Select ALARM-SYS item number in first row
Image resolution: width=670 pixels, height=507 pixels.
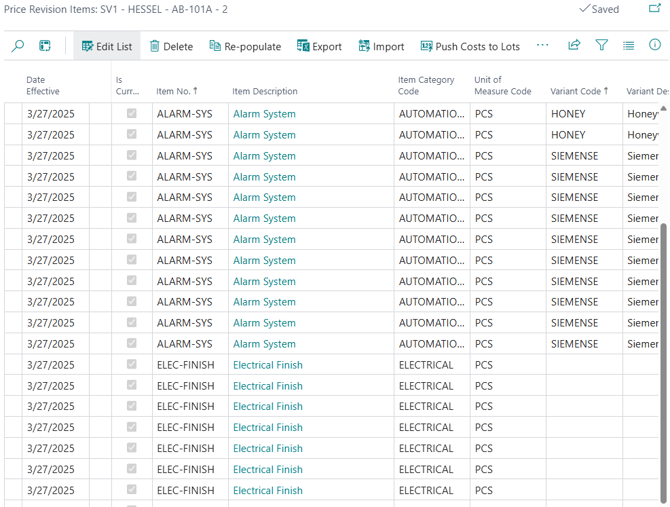pyautogui.click(x=185, y=114)
